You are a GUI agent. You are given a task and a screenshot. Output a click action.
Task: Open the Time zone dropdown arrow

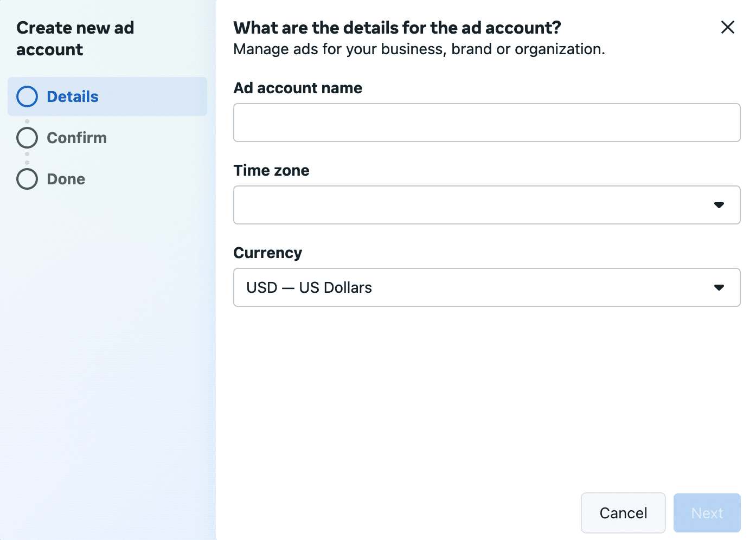coord(719,204)
